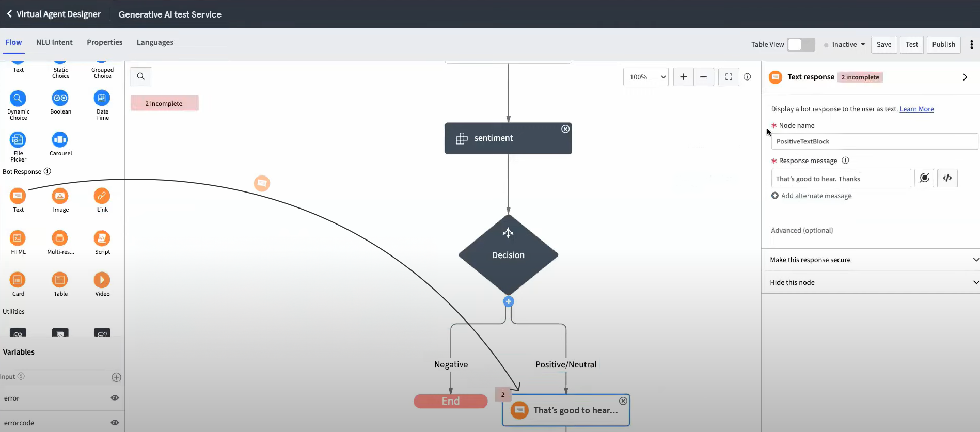Click the Save button

point(884,44)
